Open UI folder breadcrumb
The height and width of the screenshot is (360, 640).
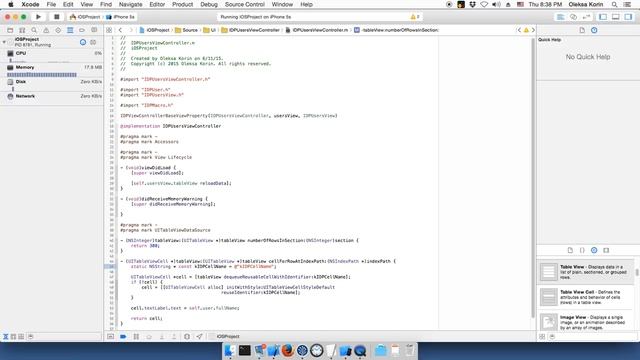pyautogui.click(x=209, y=30)
